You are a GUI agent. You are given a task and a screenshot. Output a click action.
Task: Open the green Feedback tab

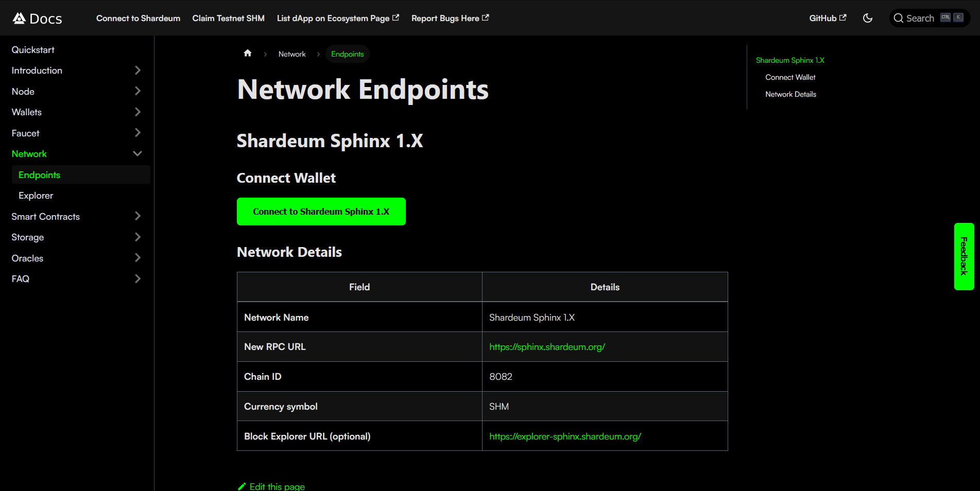tap(964, 256)
